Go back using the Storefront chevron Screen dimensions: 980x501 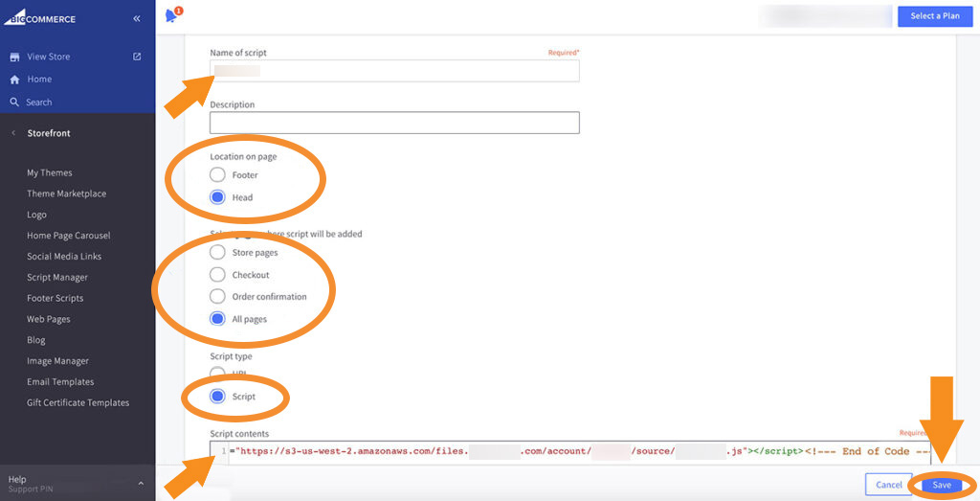[x=13, y=133]
